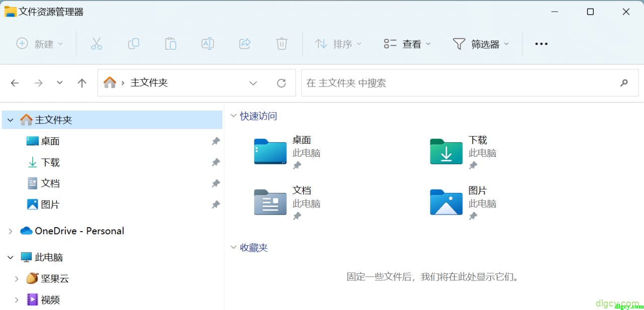Click the Share icon in toolbar
Viewport: 644px width, 310px height.
(x=245, y=44)
